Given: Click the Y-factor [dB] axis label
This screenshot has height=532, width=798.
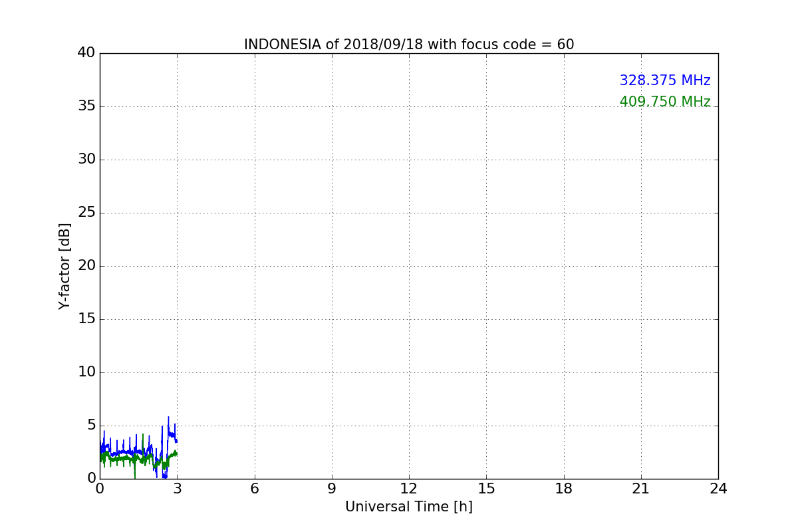Looking at the screenshot, I should [65, 266].
